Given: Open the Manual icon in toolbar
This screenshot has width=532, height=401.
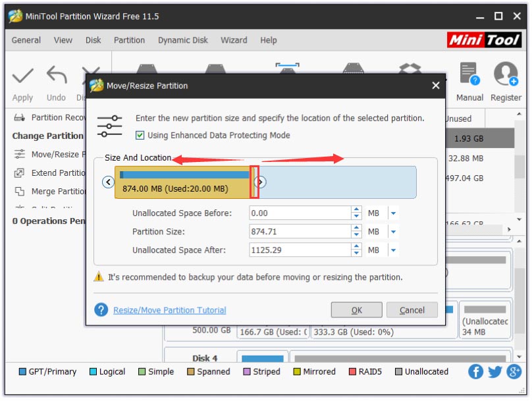Looking at the screenshot, I should pos(469,74).
